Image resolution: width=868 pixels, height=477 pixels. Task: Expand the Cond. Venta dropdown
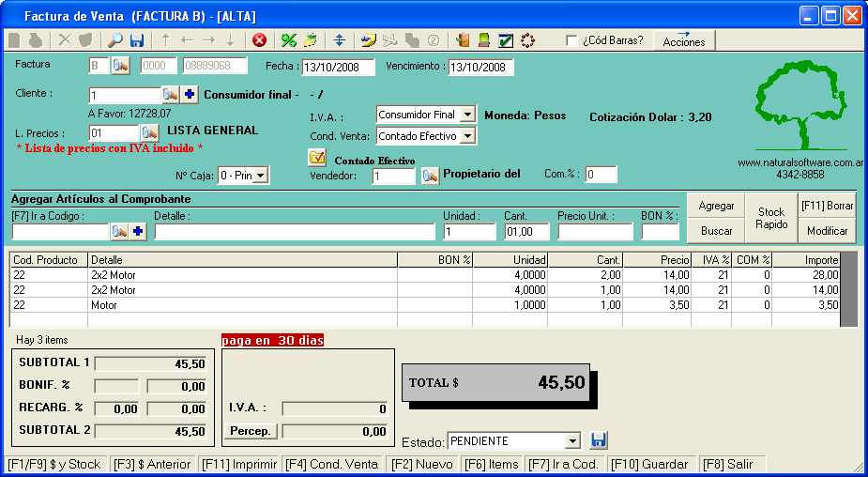click(x=467, y=136)
